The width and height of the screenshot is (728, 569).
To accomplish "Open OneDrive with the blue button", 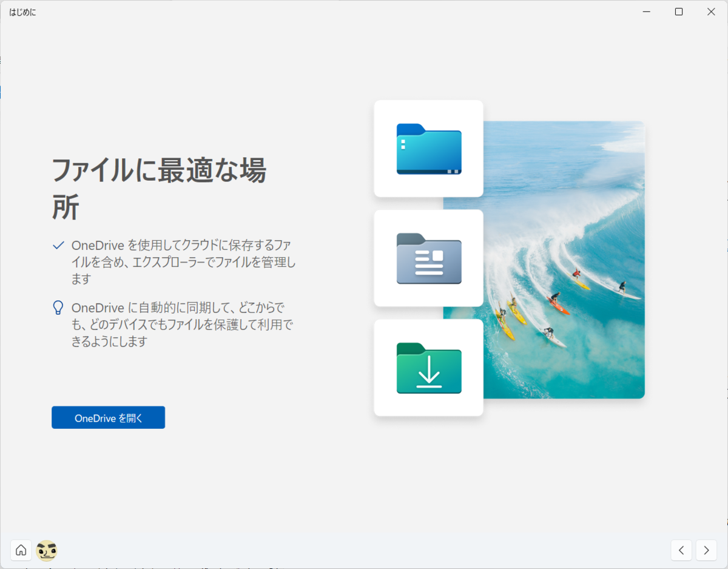I will coord(108,417).
